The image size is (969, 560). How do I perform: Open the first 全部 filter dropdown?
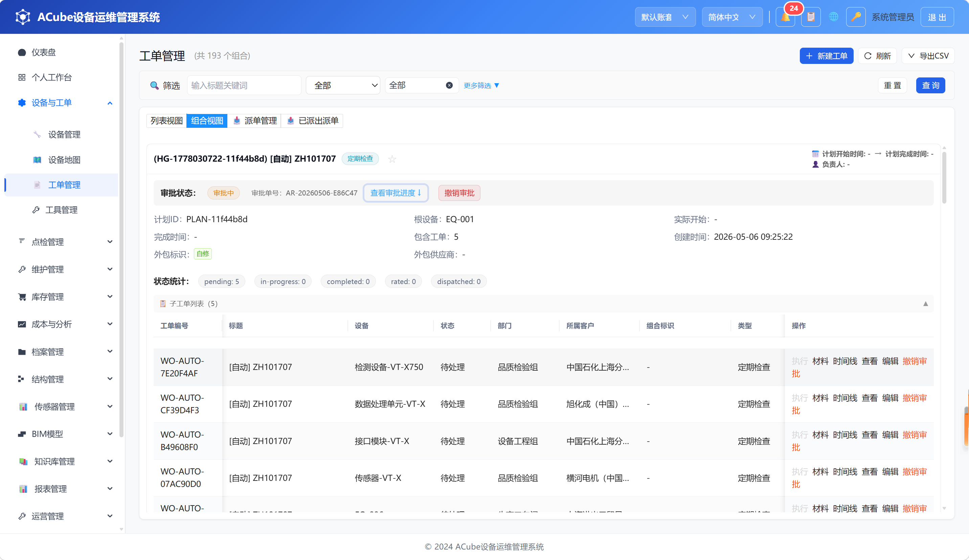pyautogui.click(x=343, y=85)
